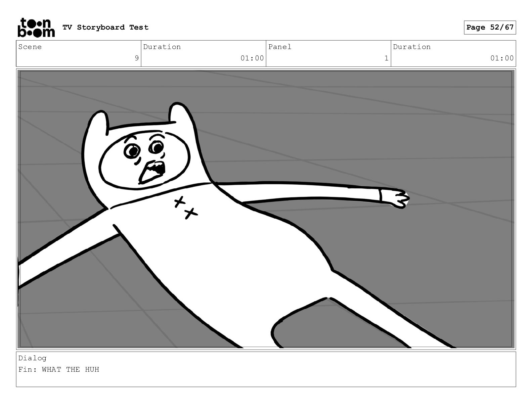Click the panel Duration cell beside Panel 1

click(453, 53)
